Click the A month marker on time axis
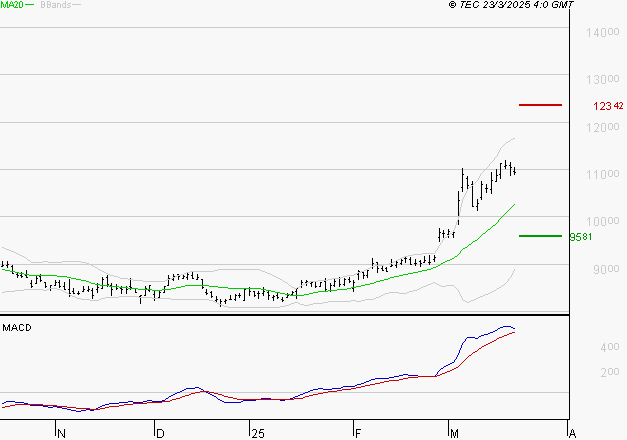 click(x=572, y=434)
